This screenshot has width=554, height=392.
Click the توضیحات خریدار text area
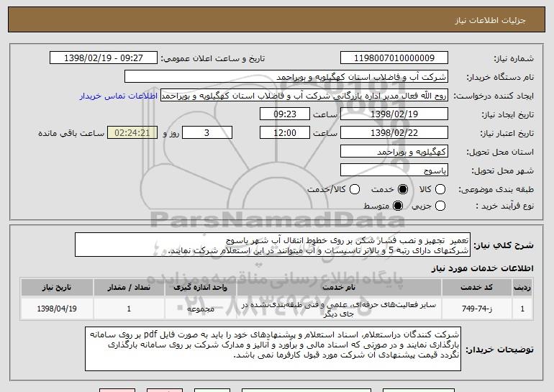tap(273, 349)
